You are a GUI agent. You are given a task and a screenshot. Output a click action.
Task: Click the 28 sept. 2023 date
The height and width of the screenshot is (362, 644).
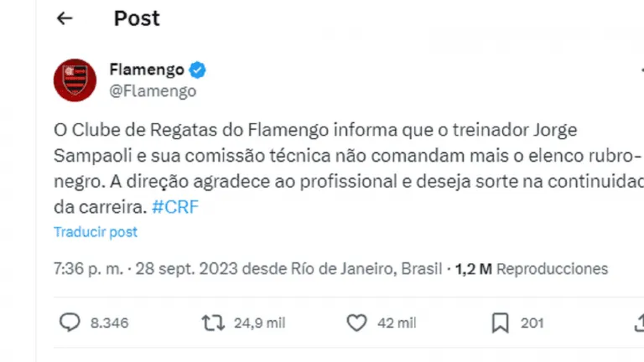pyautogui.click(x=187, y=269)
